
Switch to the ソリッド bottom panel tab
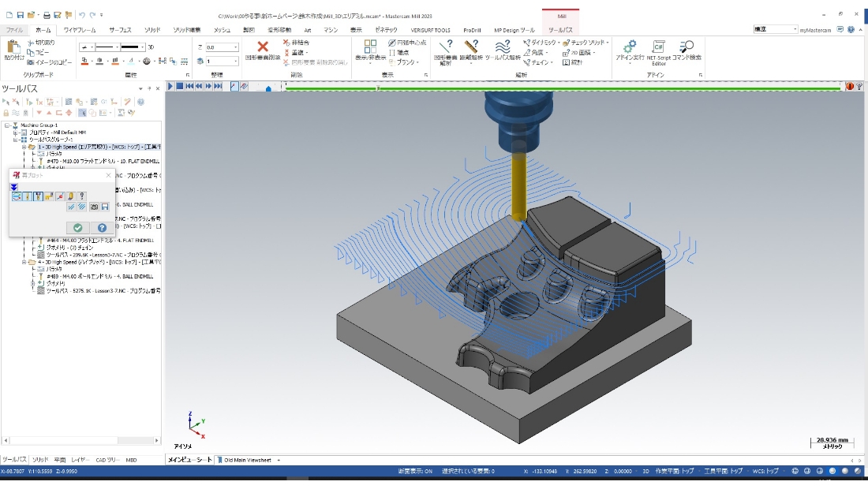40,460
